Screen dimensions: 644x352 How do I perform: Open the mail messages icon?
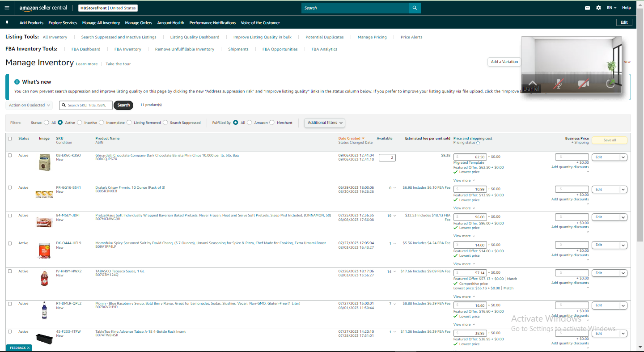click(588, 8)
